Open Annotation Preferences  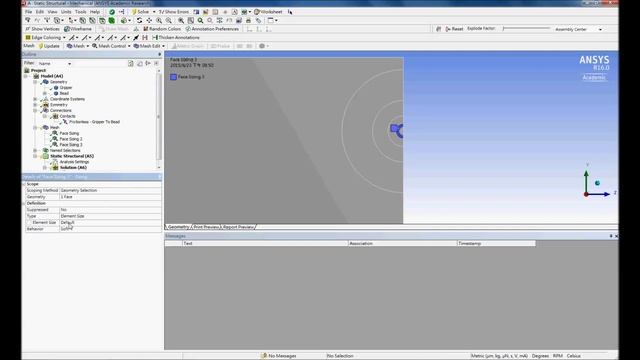click(x=212, y=29)
